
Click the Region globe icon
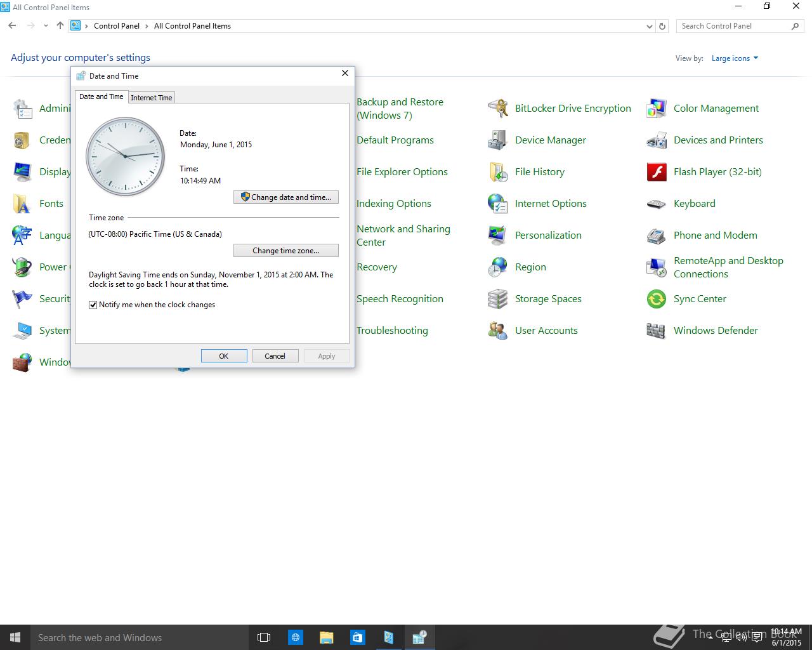[498, 267]
